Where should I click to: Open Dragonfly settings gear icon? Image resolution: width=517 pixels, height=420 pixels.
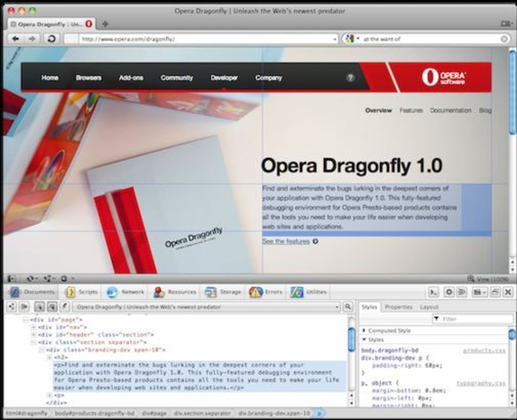click(449, 292)
